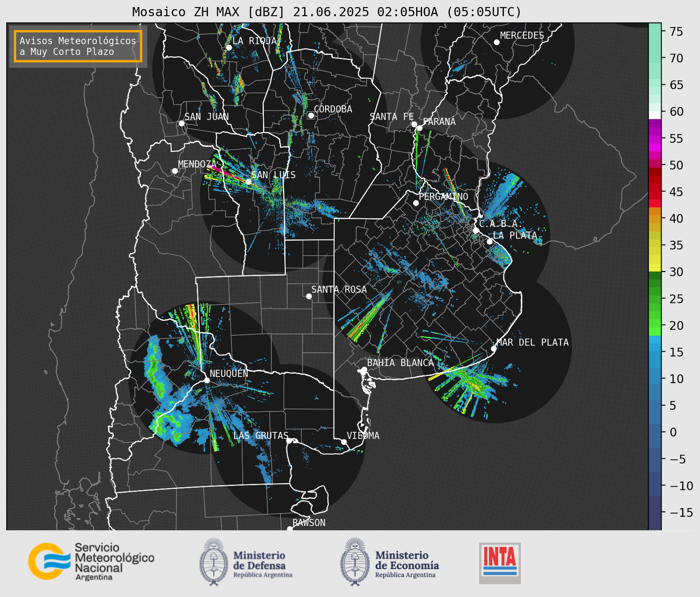Click the SAN JUAN city marker dot
The width and height of the screenshot is (700, 597).
point(181,123)
